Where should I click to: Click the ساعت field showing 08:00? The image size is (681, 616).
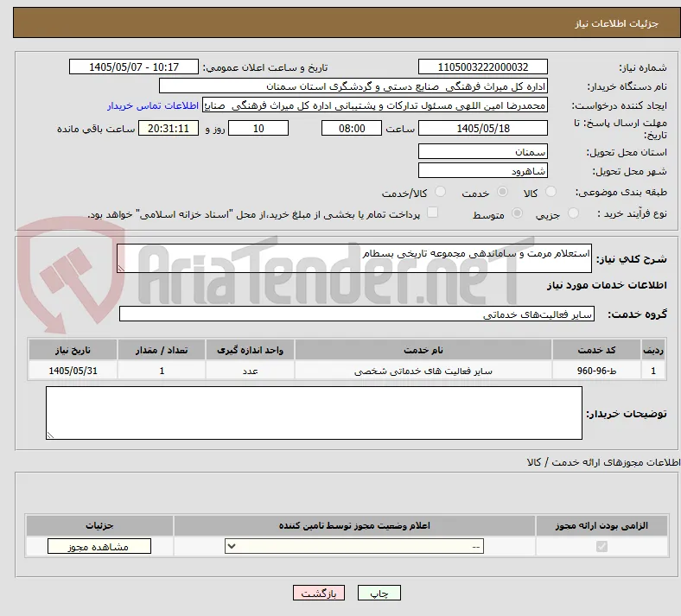click(x=352, y=129)
